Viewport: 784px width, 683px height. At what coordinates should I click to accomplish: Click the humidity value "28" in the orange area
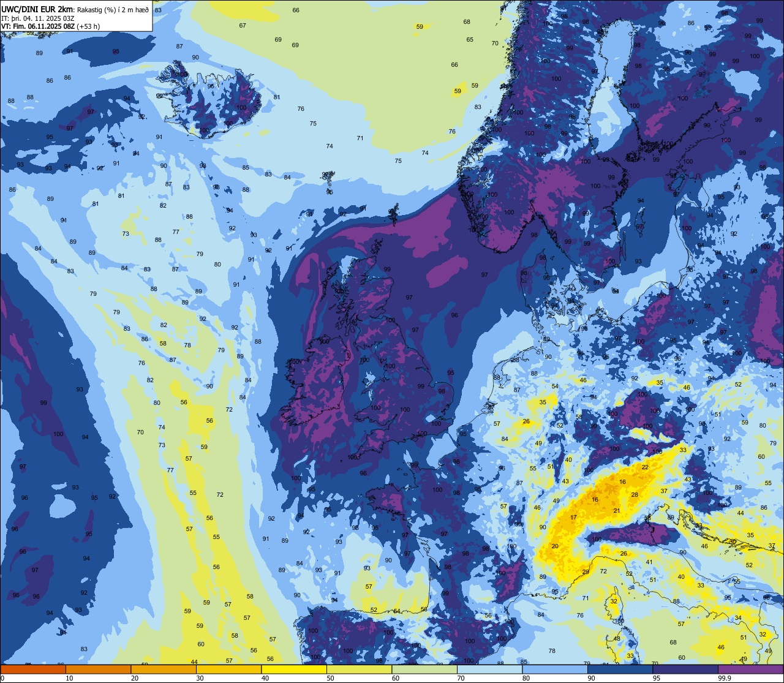click(635, 495)
